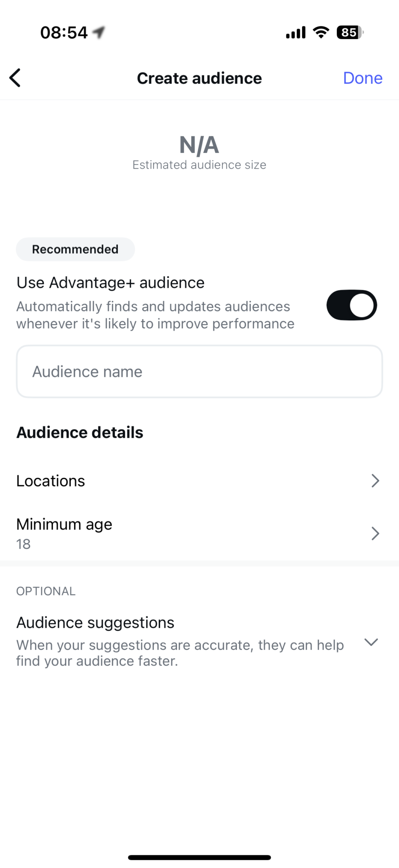Tap the Use Advantage+ audience label
The width and height of the screenshot is (399, 868).
click(x=111, y=283)
